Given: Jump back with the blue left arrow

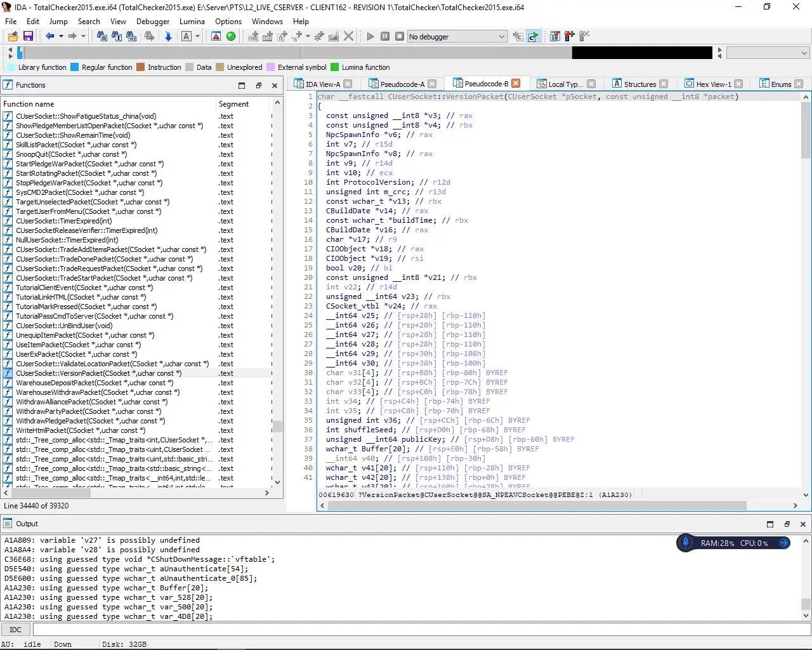Looking at the screenshot, I should pos(49,36).
